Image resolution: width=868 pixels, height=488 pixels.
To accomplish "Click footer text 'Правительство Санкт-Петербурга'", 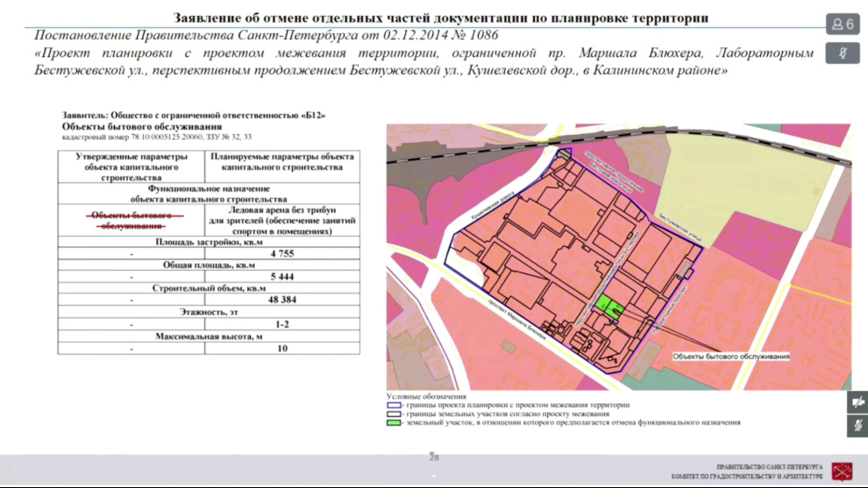I will (x=770, y=467).
